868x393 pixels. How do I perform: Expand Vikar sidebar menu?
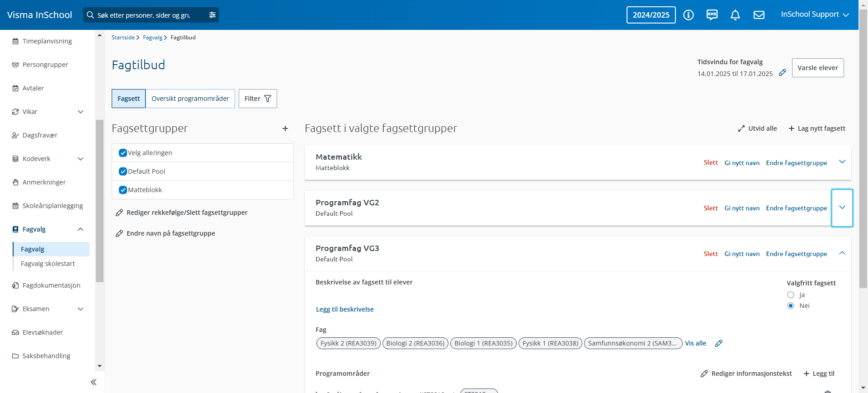coord(80,112)
